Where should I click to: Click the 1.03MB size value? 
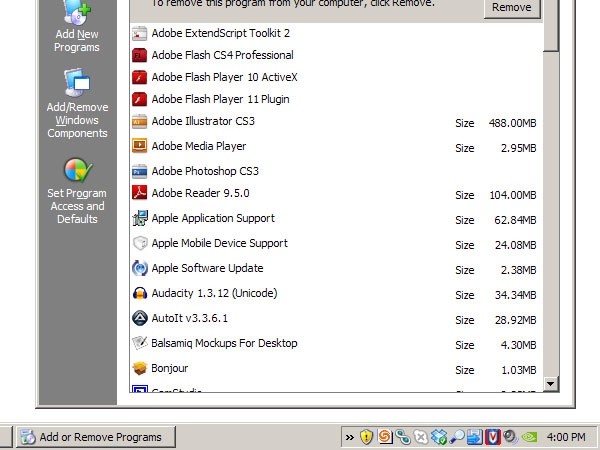pyautogui.click(x=518, y=370)
